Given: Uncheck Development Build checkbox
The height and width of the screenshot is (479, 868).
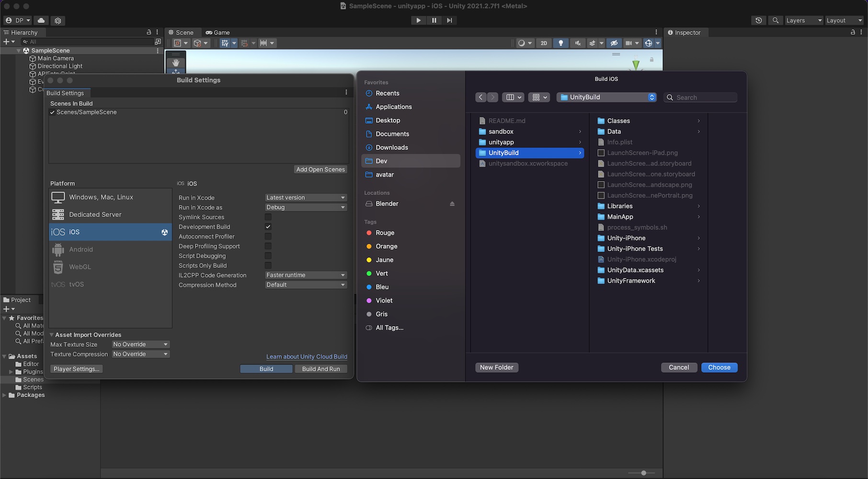Looking at the screenshot, I should coord(268,227).
